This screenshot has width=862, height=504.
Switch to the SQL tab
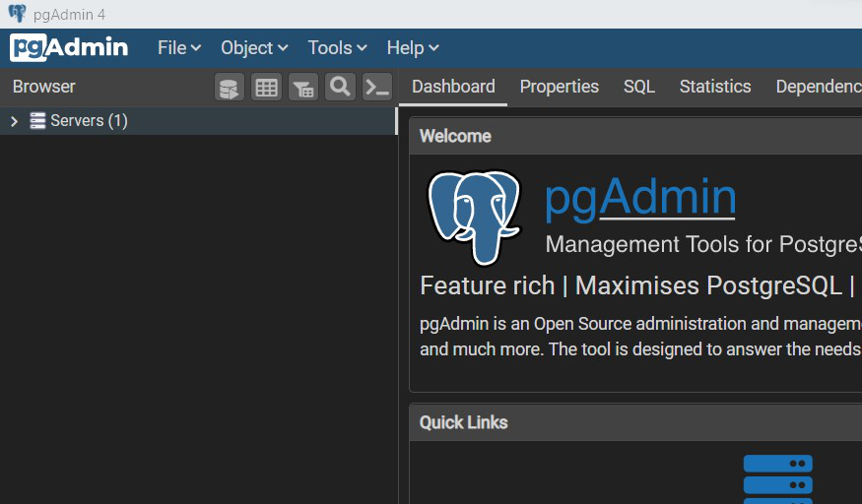click(x=639, y=87)
